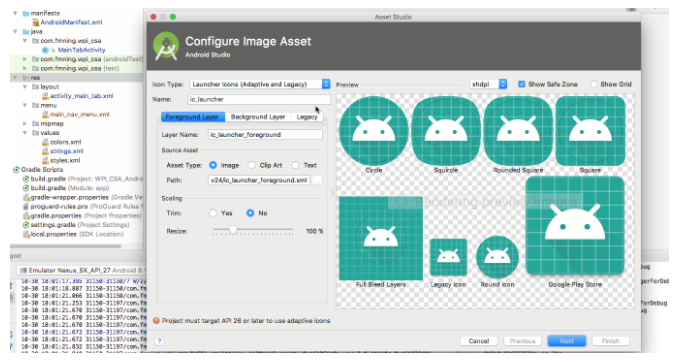Collapse the res folder node
This screenshot has height=362, width=682.
point(16,77)
